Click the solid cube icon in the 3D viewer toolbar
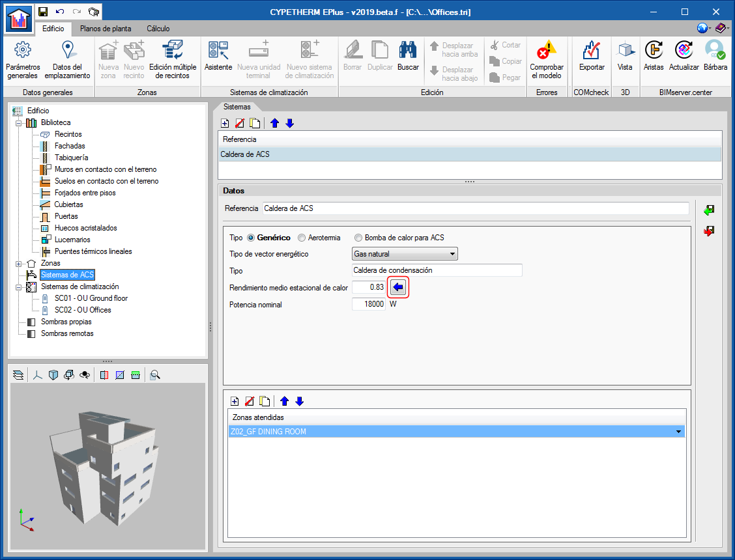 pyautogui.click(x=53, y=375)
